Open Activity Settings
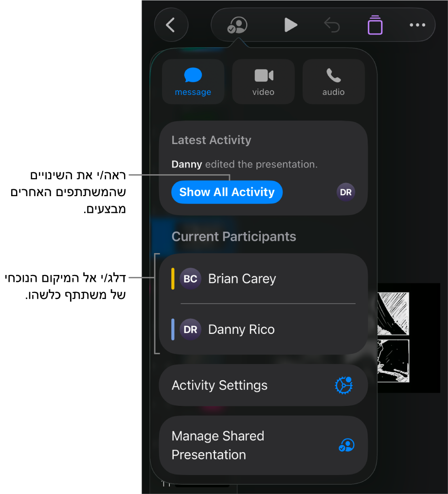The height and width of the screenshot is (494, 448). coord(263,385)
